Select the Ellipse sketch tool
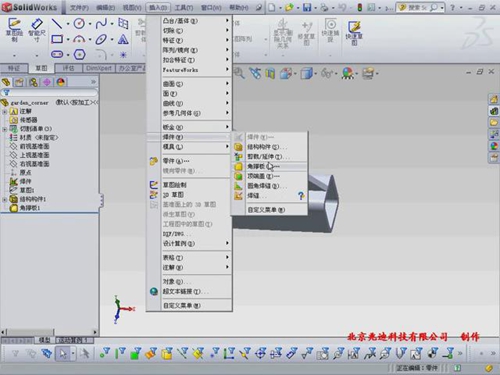This screenshot has width=500, height=375. pos(101,39)
